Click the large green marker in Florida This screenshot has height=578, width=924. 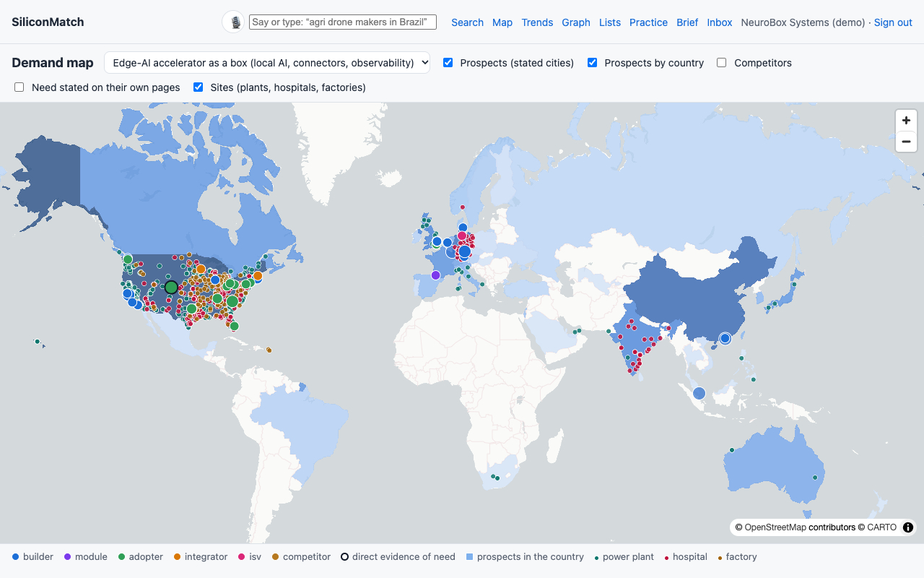tap(234, 326)
